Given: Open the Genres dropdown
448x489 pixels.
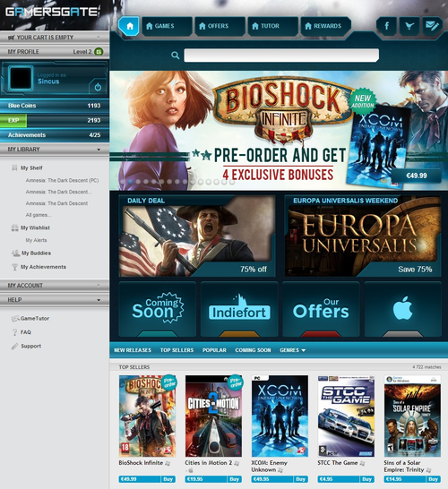Looking at the screenshot, I should click(292, 350).
